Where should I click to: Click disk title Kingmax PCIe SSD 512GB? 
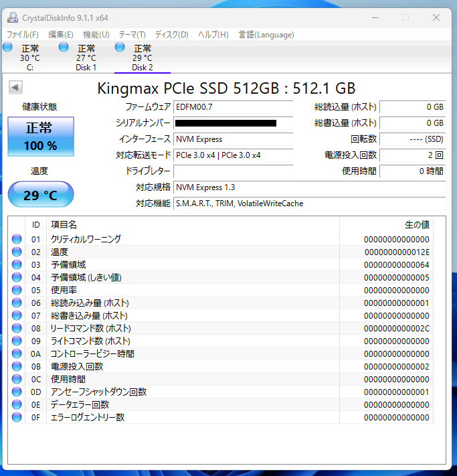pos(225,88)
